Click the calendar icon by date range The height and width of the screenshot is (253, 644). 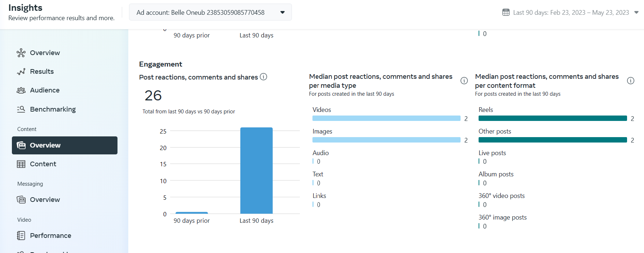pyautogui.click(x=506, y=13)
